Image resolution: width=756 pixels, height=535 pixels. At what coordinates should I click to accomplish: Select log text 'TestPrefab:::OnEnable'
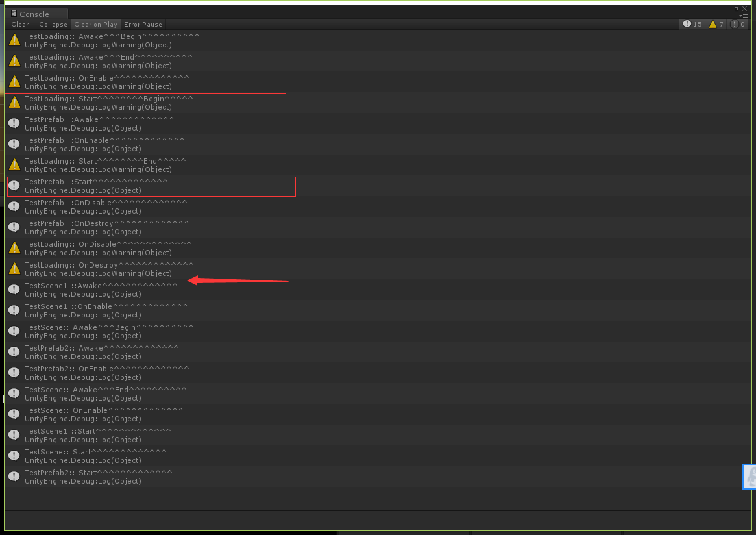(x=67, y=140)
